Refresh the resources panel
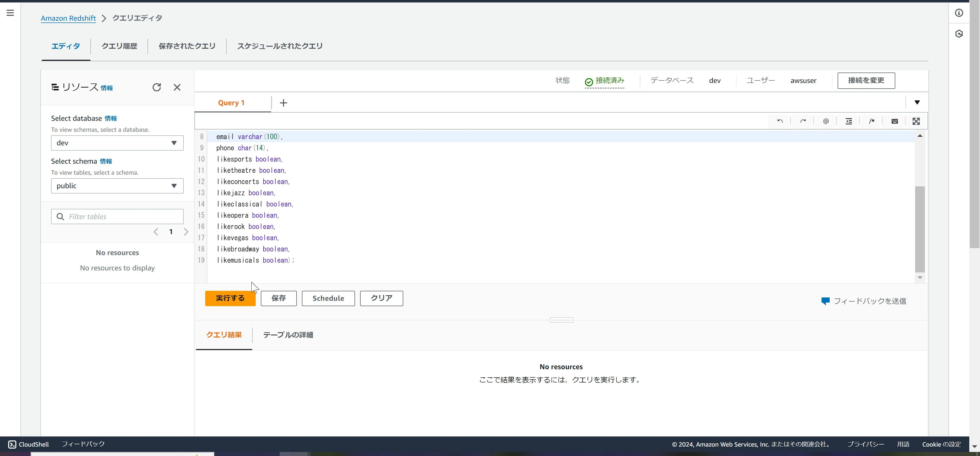980x456 pixels. [157, 87]
